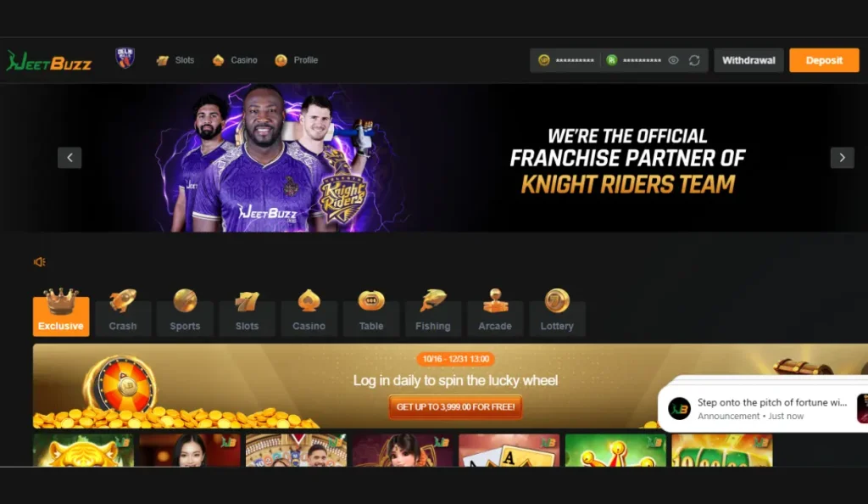Select the Crash rocket category
Image resolution: width=868 pixels, height=504 pixels.
[x=123, y=311]
